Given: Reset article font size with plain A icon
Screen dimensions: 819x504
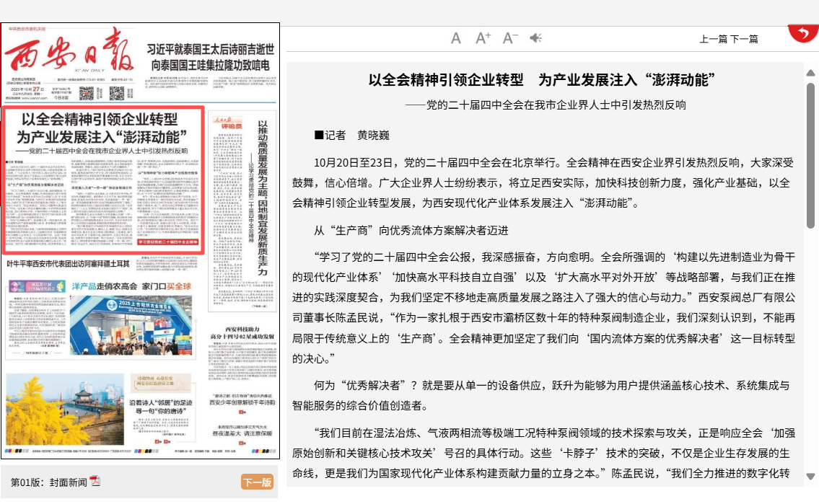Looking at the screenshot, I should [456, 38].
